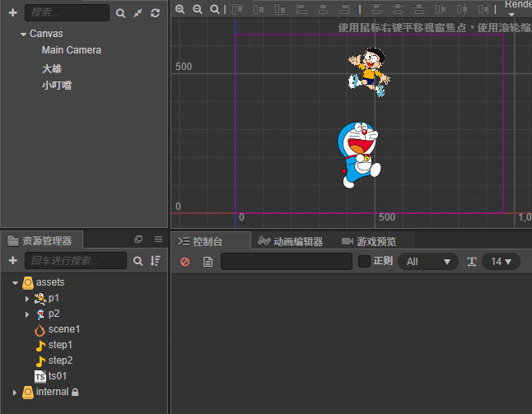Click the add node plus button in hierarchy

pyautogui.click(x=13, y=12)
